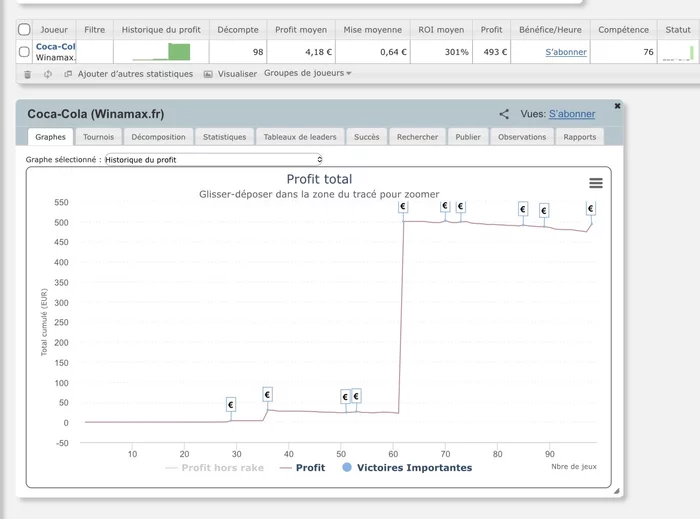The height and width of the screenshot is (519, 700).
Task: Click the resize handle at chart panel corner
Action: (x=617, y=491)
